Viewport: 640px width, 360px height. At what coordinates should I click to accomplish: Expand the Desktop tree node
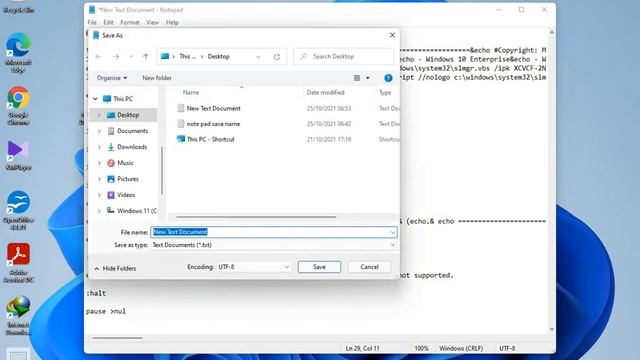click(99, 115)
